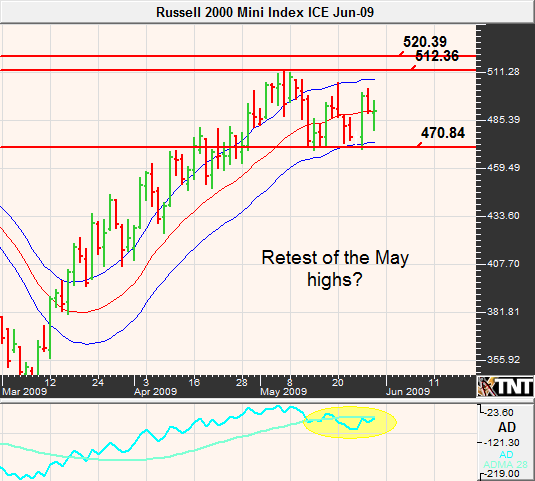Select the 'Retest of the May highs?' annotation
Screen dimensions: 535x481
335,268
